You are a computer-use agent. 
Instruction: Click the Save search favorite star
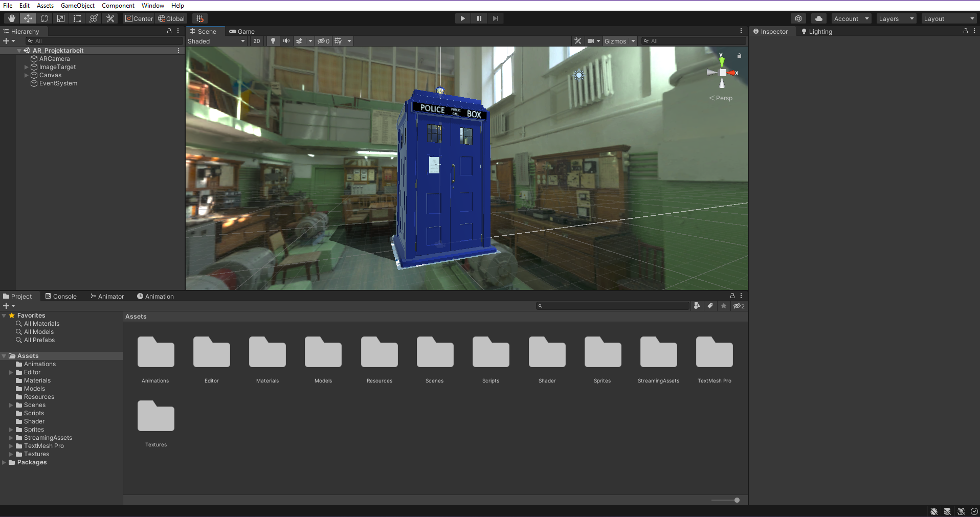pyautogui.click(x=723, y=306)
